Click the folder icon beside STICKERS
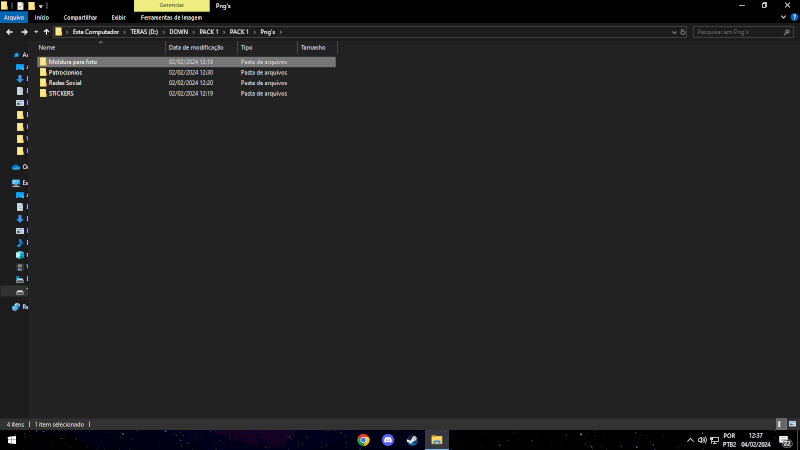This screenshot has height=450, width=800. (x=43, y=93)
